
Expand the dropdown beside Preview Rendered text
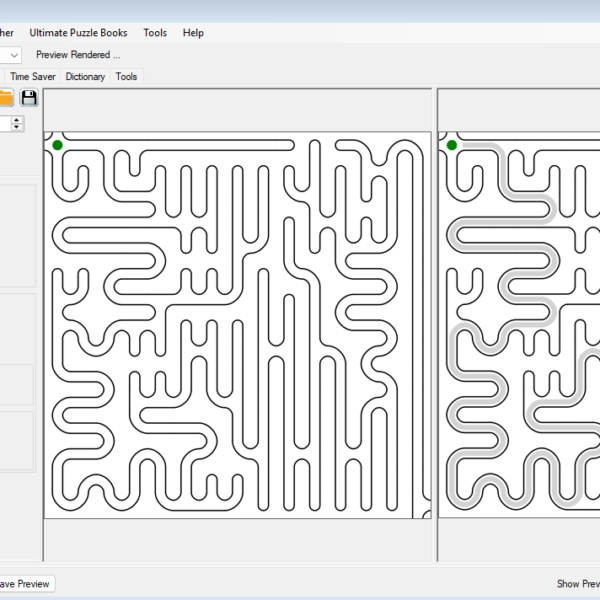click(13, 55)
